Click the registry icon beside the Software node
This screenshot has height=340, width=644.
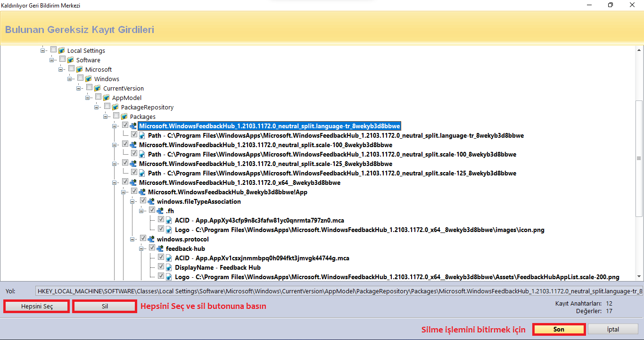click(x=71, y=60)
